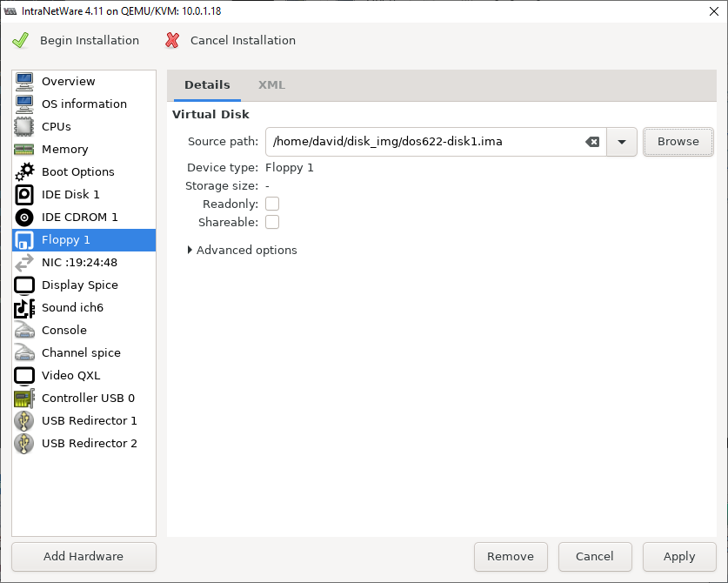Click the green checkmark Begin Installation icon
Viewport: 728px width, 583px height.
[20, 40]
